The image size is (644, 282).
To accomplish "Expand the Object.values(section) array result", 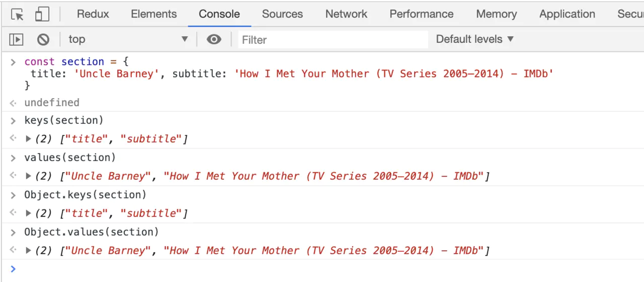I will (x=29, y=251).
